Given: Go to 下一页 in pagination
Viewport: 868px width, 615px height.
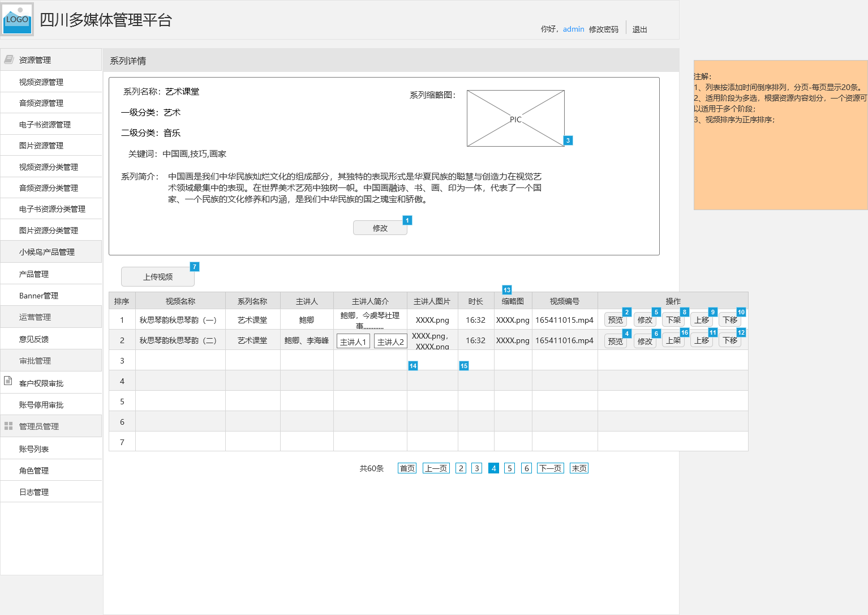Looking at the screenshot, I should 551,468.
